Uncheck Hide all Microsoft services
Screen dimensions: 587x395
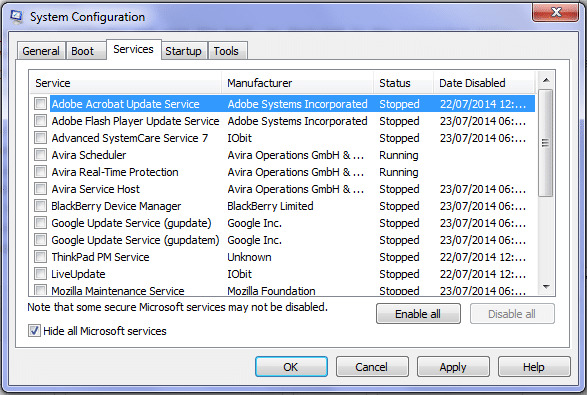tap(34, 331)
